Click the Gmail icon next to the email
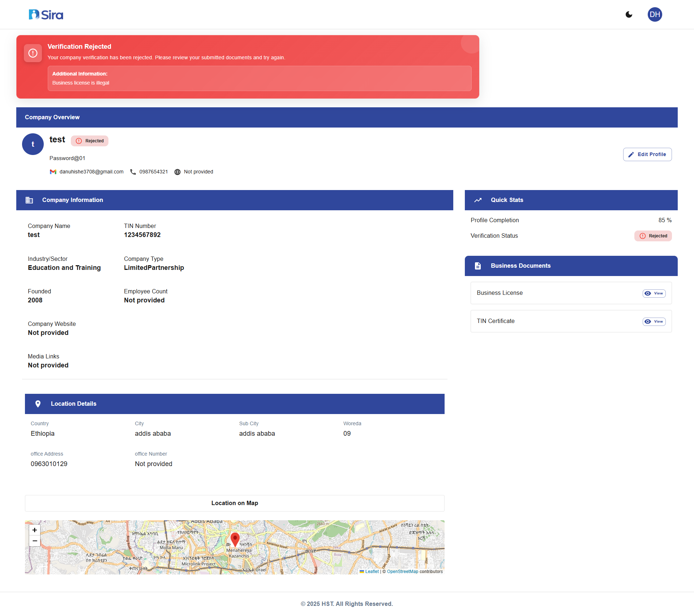 pyautogui.click(x=53, y=172)
